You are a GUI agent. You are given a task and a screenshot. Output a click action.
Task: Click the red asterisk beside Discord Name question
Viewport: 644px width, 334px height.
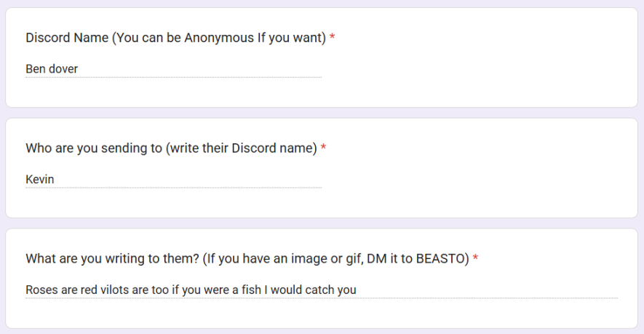coord(333,38)
